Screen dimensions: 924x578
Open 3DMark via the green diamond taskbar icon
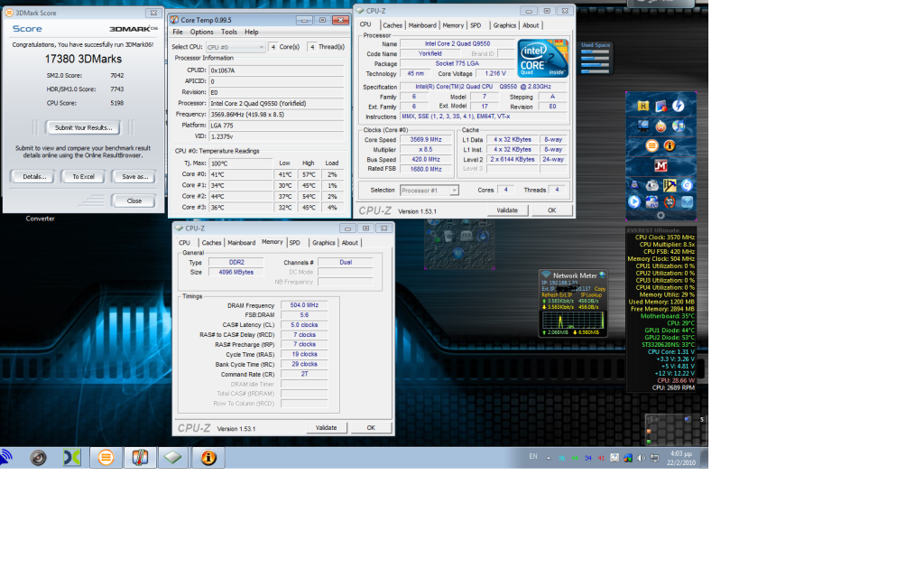pos(173,457)
